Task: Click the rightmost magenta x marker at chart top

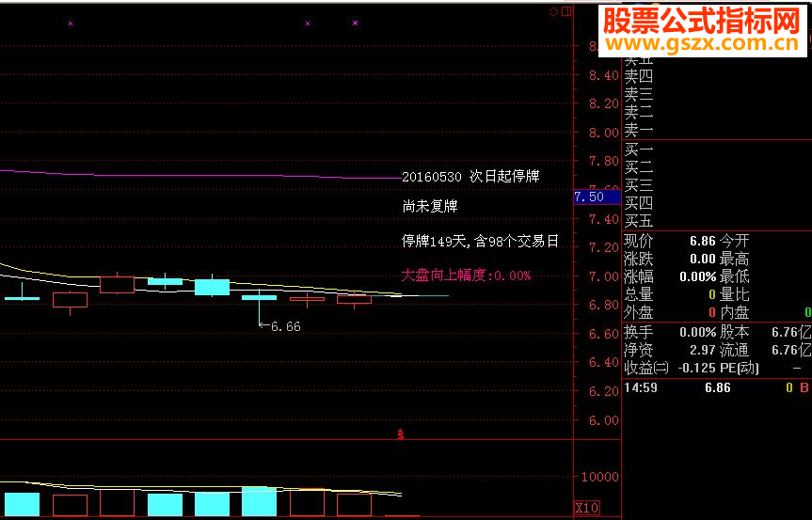Action: coord(355,24)
